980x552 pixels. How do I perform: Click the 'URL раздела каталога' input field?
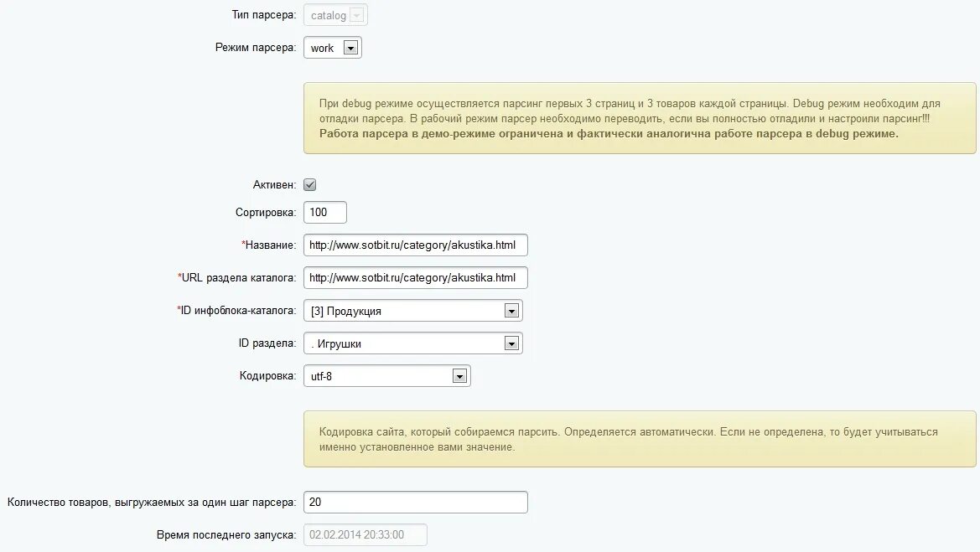416,277
